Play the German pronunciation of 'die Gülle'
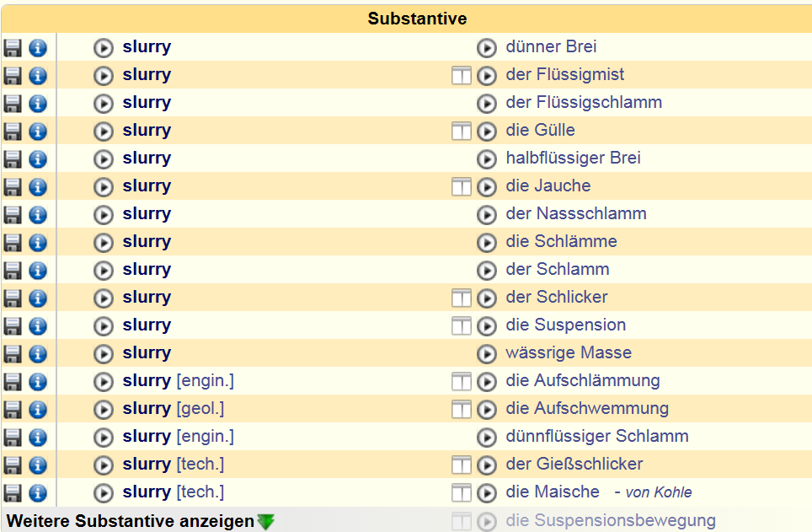The height and width of the screenshot is (532, 812). point(487,132)
